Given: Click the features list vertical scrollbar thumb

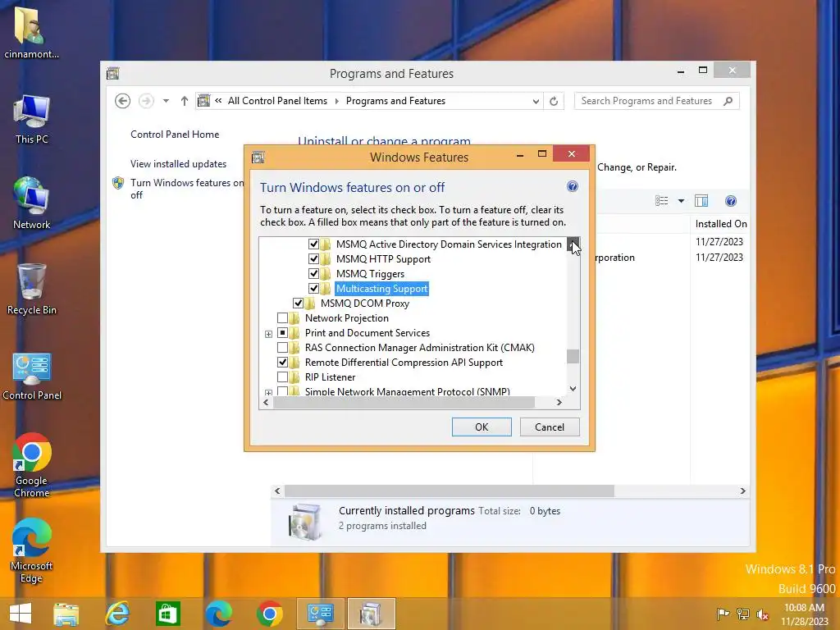Looking at the screenshot, I should (x=573, y=356).
